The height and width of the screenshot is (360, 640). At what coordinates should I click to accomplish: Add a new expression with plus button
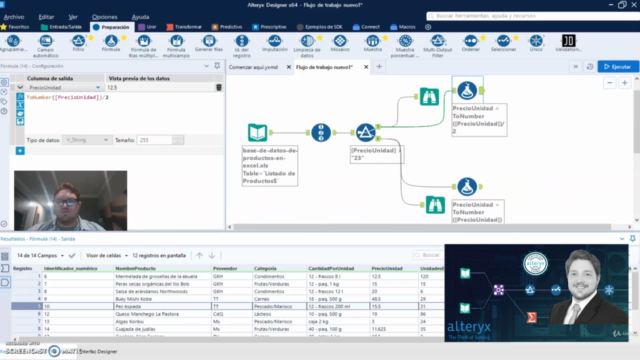[20, 151]
